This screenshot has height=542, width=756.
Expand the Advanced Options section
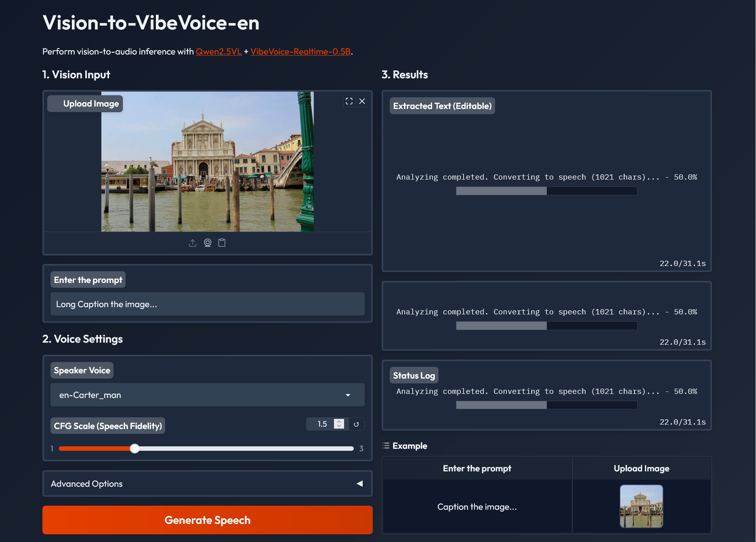point(207,483)
